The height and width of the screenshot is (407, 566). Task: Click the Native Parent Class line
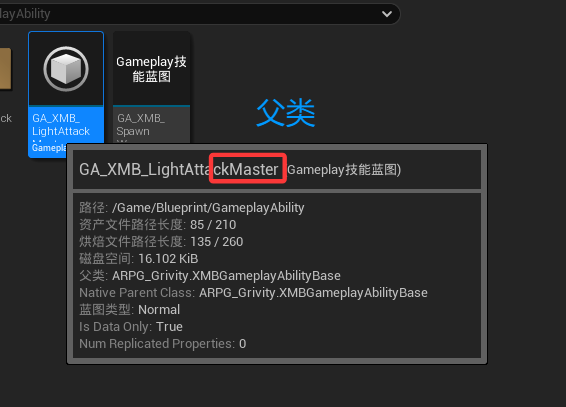253,293
